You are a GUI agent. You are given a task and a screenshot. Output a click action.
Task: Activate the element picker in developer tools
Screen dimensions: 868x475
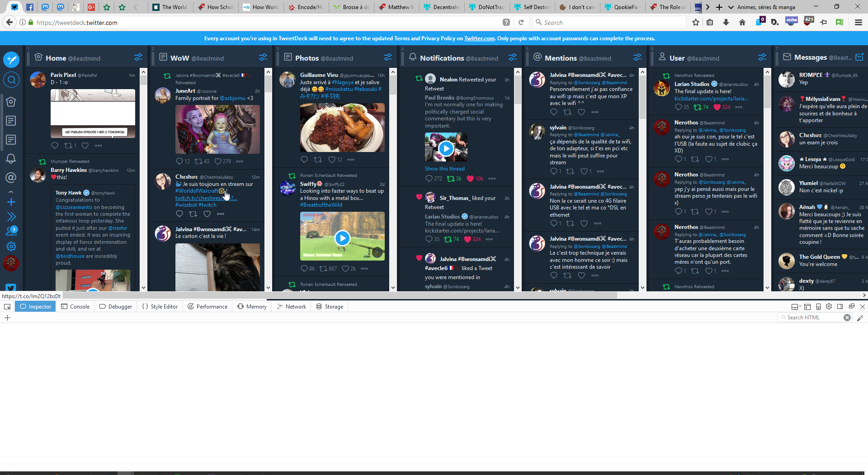pos(7,307)
